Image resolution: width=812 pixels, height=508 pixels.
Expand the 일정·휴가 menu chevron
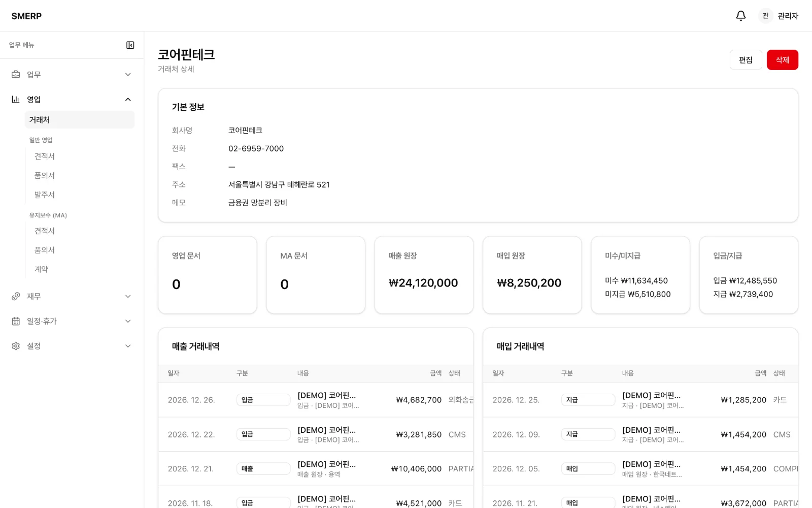(128, 321)
